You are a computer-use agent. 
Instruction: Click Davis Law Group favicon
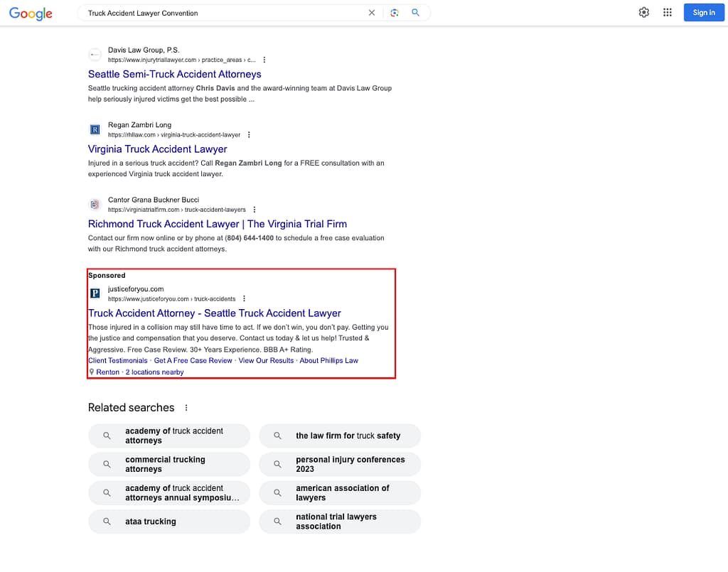pos(95,55)
